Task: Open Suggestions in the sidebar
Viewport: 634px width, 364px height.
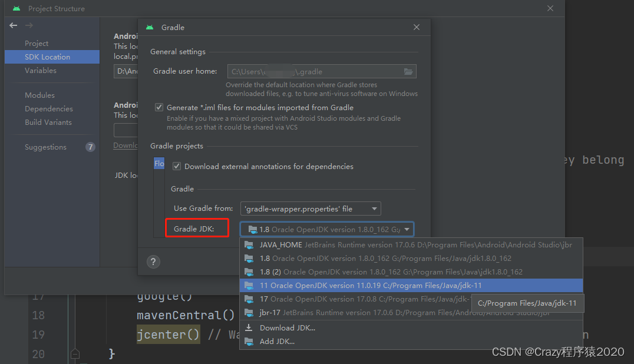Action: (45, 147)
